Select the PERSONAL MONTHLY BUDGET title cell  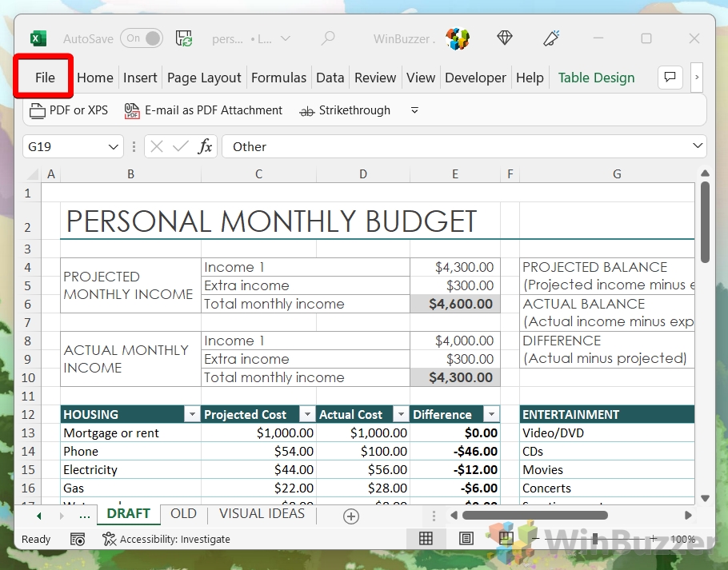pos(281,221)
